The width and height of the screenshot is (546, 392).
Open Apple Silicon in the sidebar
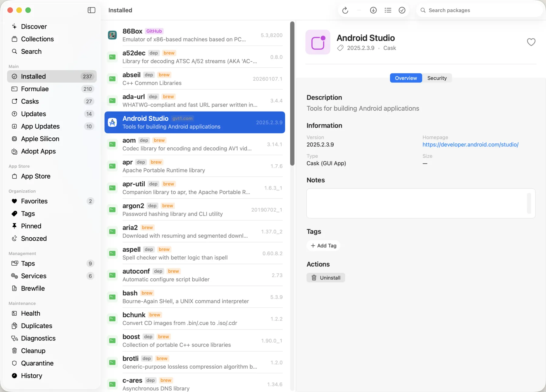(52, 139)
